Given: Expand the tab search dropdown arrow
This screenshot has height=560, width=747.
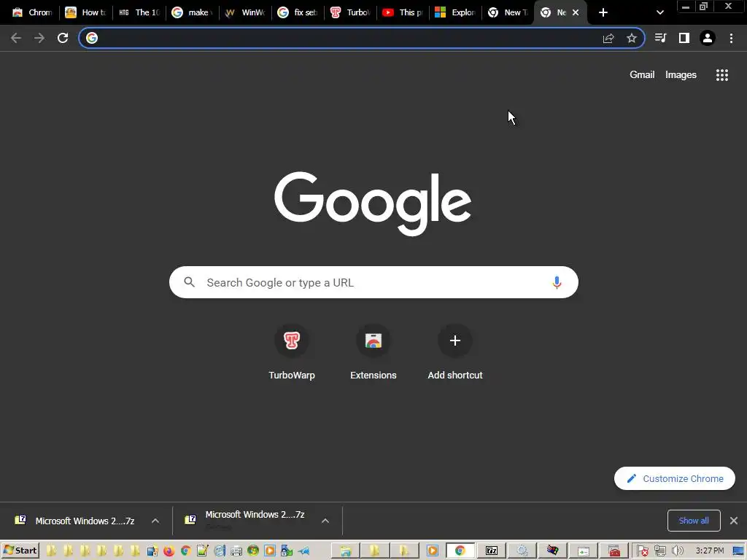Looking at the screenshot, I should pyautogui.click(x=659, y=12).
